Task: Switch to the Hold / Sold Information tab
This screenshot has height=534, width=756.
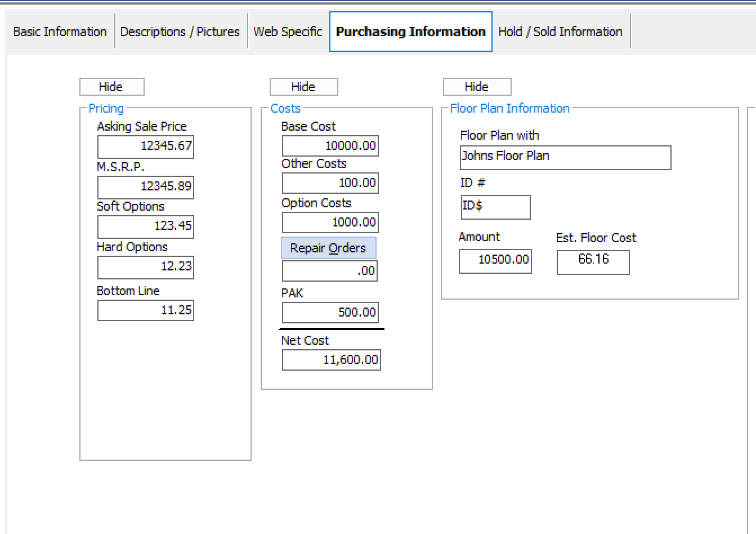Action: [560, 32]
